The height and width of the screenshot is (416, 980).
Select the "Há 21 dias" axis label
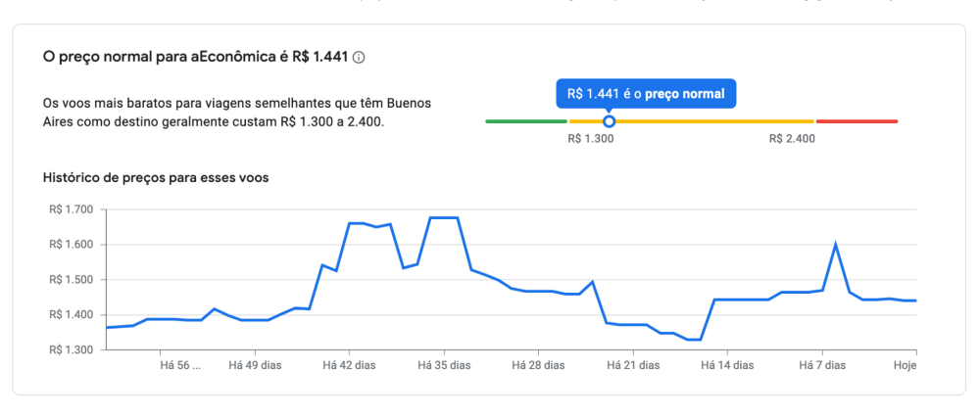pos(633,365)
